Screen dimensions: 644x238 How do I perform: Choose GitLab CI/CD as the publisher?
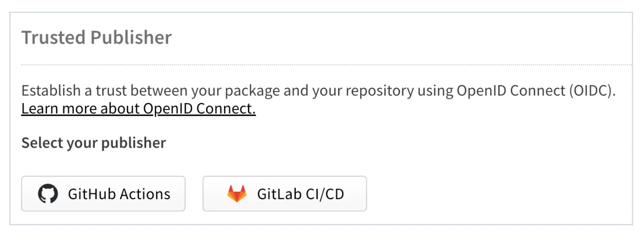pyautogui.click(x=284, y=193)
